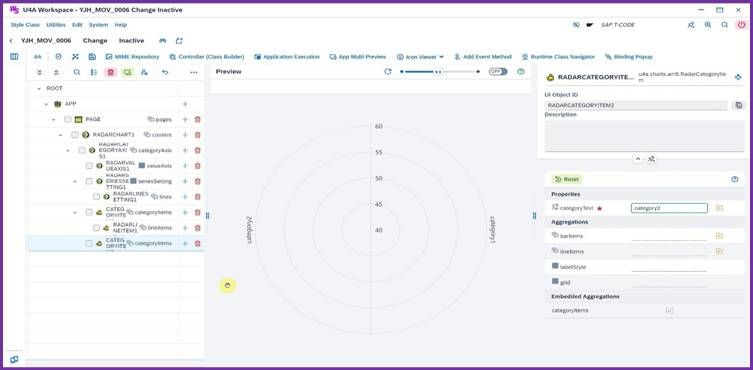Open App Multi Preview
Screen dimensions: 753x370
[358, 57]
